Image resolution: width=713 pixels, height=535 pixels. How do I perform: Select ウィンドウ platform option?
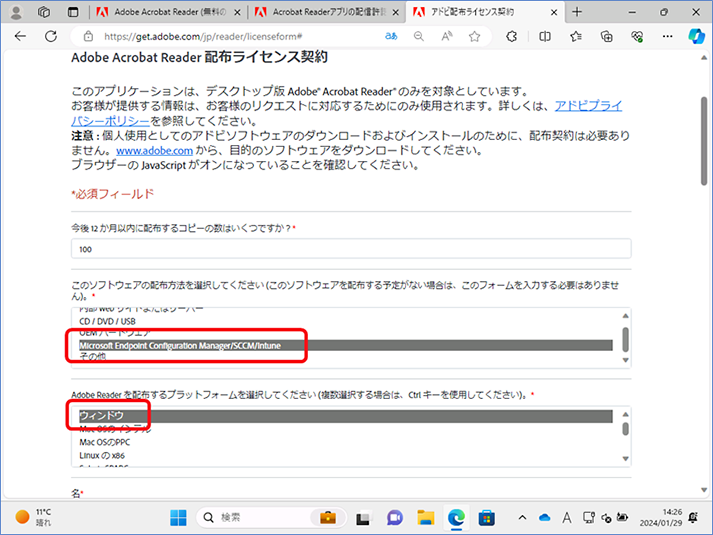click(346, 415)
